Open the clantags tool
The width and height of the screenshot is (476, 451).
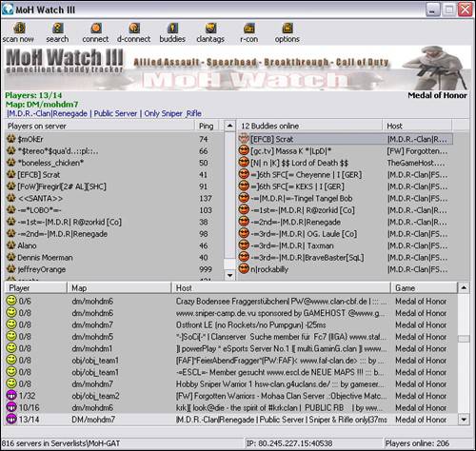(x=210, y=29)
